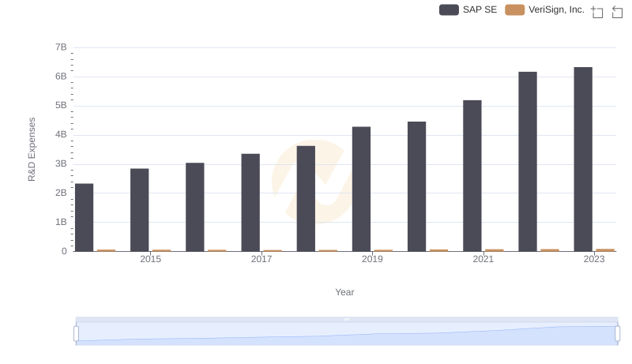
Task: Click the 2B y-axis label
Action: click(61, 193)
